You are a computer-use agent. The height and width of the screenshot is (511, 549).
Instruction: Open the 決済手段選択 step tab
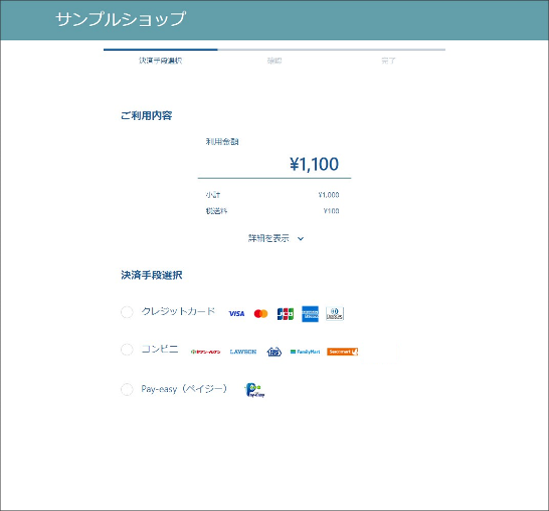click(161, 61)
